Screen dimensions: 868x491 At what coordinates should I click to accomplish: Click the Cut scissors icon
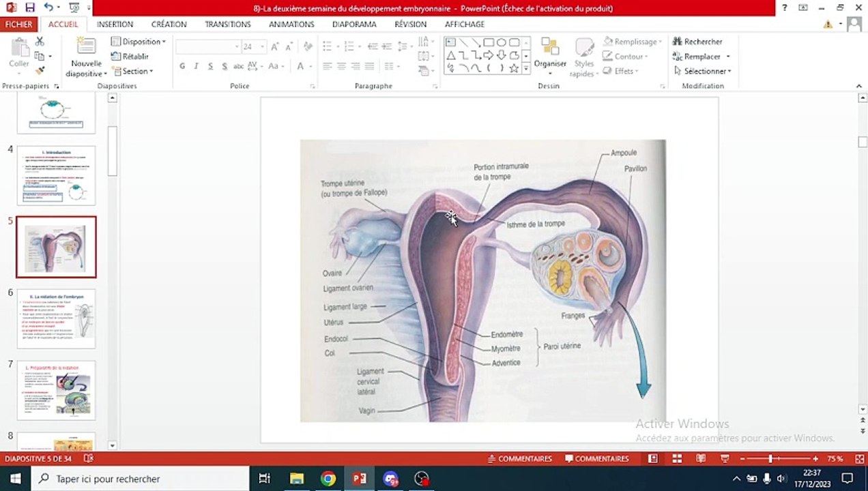click(40, 42)
